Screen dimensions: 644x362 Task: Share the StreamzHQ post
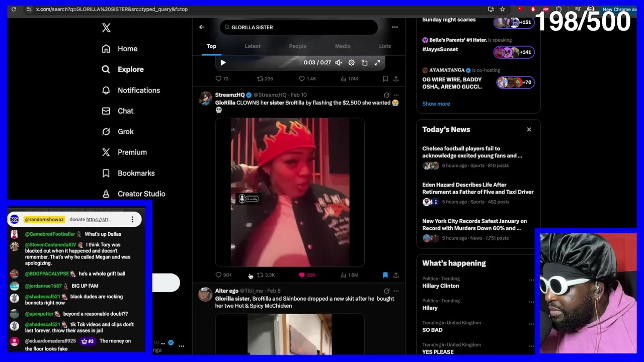(x=396, y=275)
